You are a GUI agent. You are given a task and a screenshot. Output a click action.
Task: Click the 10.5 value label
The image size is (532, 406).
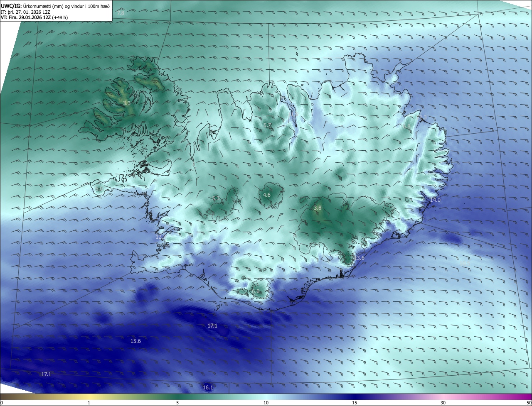pyautogui.click(x=464, y=262)
